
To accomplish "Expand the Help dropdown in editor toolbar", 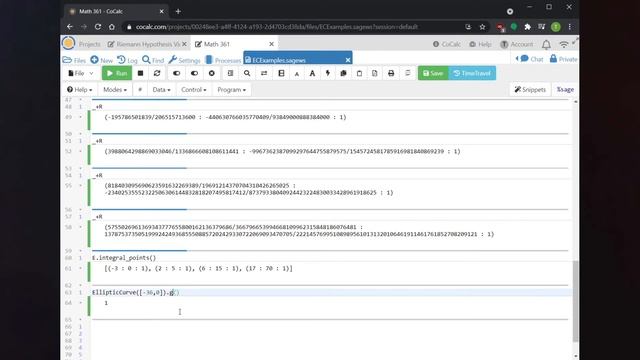I will point(80,90).
